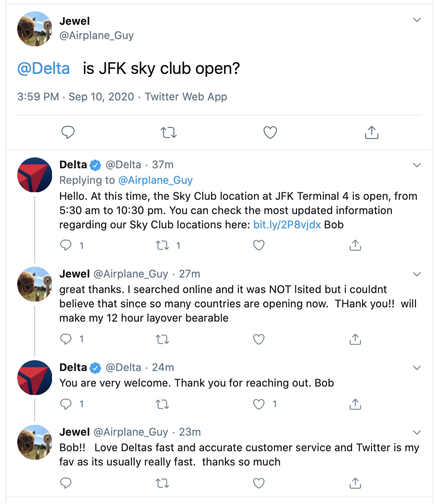Click the @Delta mention in main tweet
Viewport: 438px width, 504px height.
tap(44, 68)
